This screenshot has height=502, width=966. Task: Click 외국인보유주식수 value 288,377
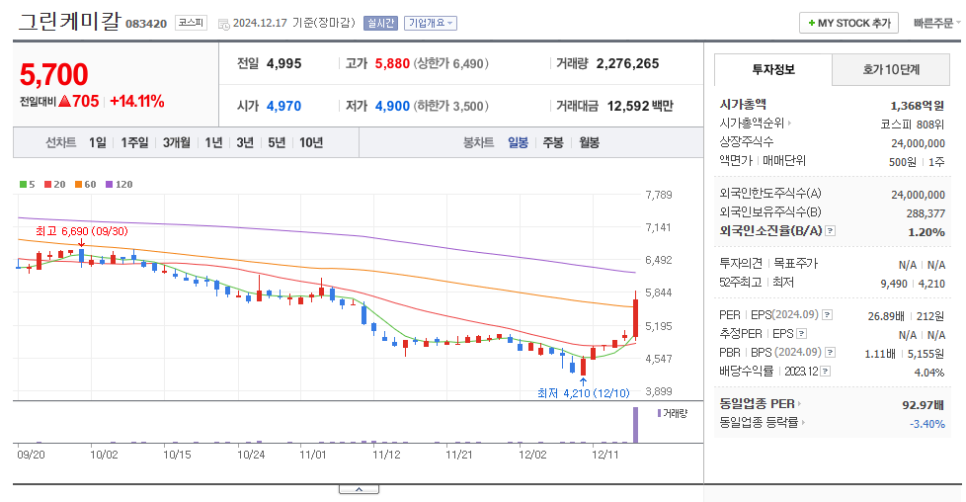[925, 214]
